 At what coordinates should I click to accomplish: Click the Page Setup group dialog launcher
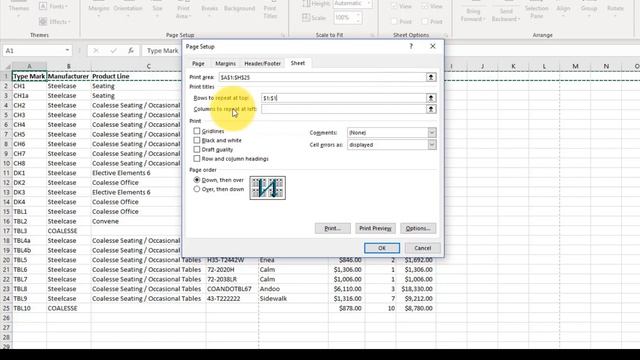[282, 36]
